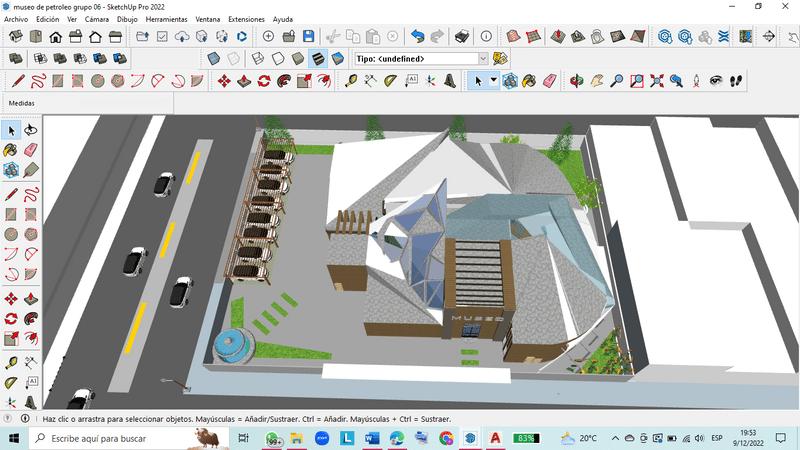The image size is (800, 450).
Task: Click the Zoom Extents icon
Action: [x=657, y=81]
